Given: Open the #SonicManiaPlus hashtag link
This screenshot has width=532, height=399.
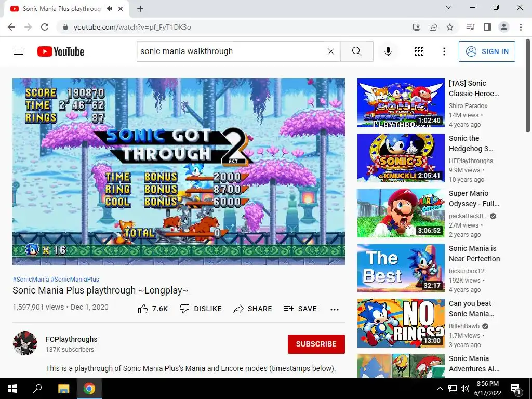Looking at the screenshot, I should click(75, 279).
